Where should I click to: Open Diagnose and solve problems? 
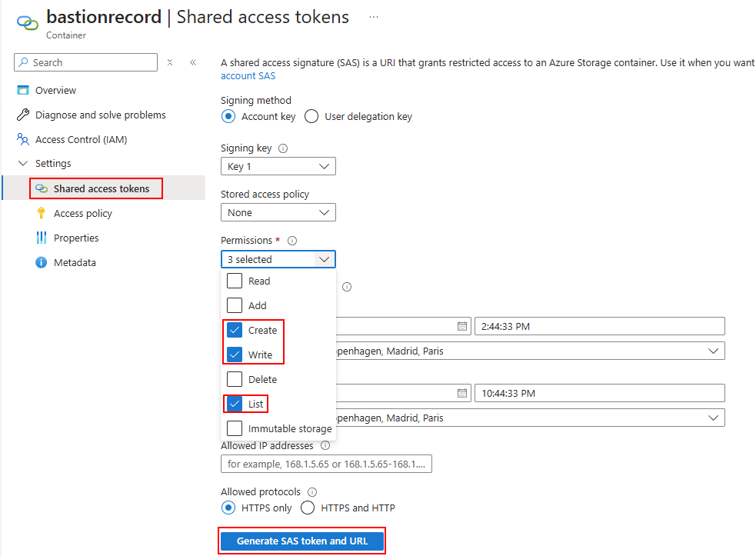[100, 115]
